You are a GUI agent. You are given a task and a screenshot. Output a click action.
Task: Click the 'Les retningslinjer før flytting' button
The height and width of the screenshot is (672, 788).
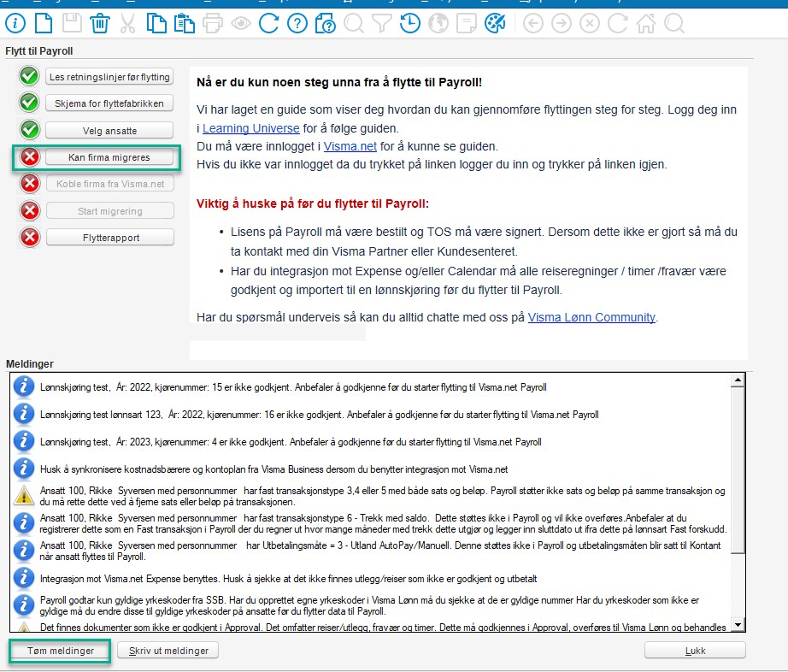[x=109, y=77]
